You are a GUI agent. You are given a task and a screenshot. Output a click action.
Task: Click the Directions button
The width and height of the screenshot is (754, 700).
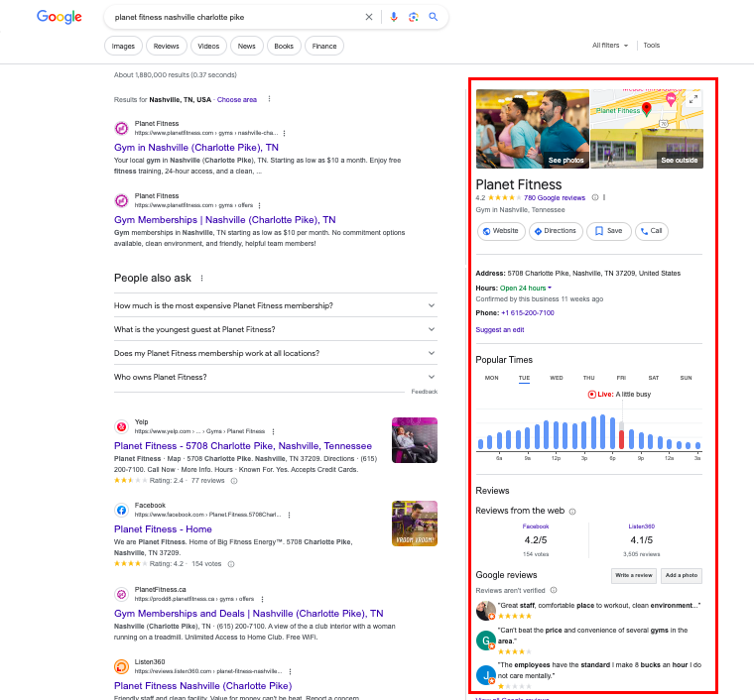(x=556, y=231)
